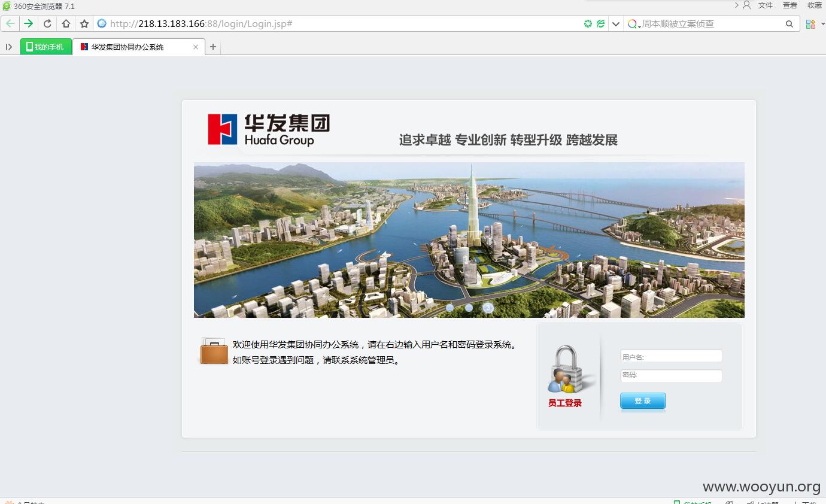Click the 360 browser logo in title bar
Image resolution: width=826 pixels, height=504 pixels.
7,5
